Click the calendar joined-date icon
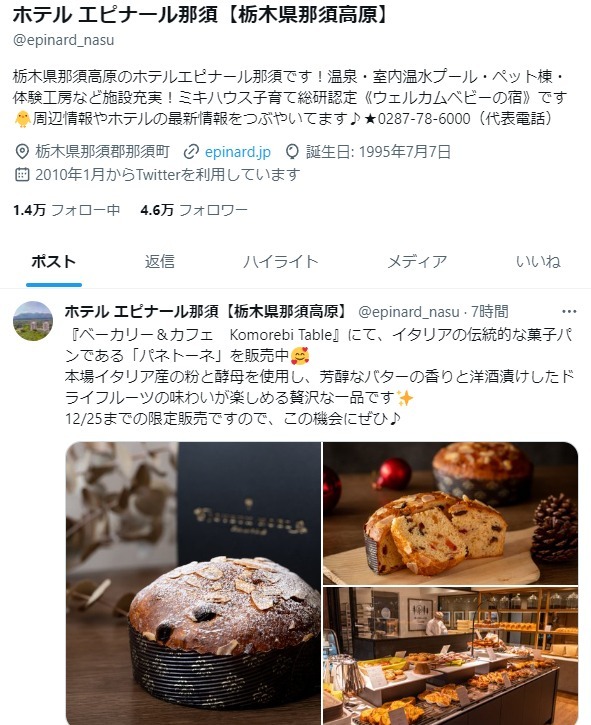 [x=22, y=174]
